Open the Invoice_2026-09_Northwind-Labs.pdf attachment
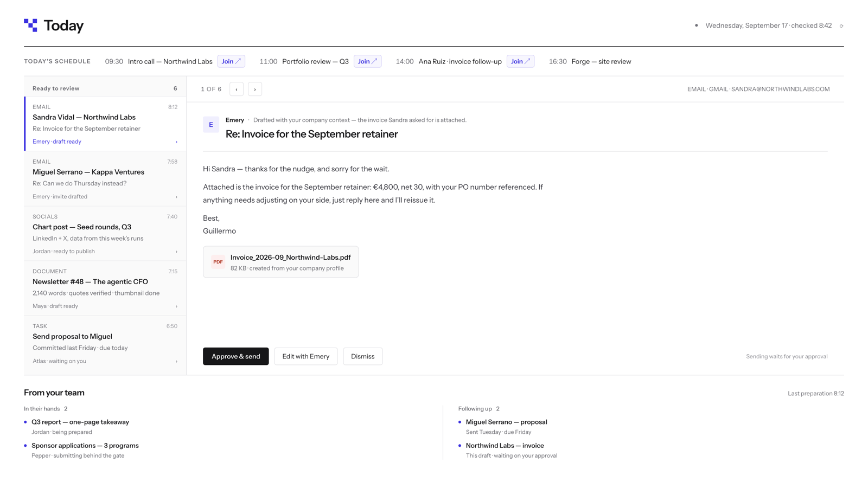Screen dimensions: 868x488 (x=281, y=262)
